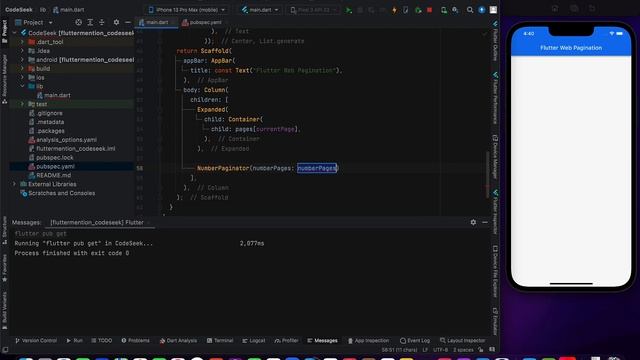Image resolution: width=640 pixels, height=360 pixels.
Task: Select pubspec.yaml in the project tree
Action: [x=55, y=167]
